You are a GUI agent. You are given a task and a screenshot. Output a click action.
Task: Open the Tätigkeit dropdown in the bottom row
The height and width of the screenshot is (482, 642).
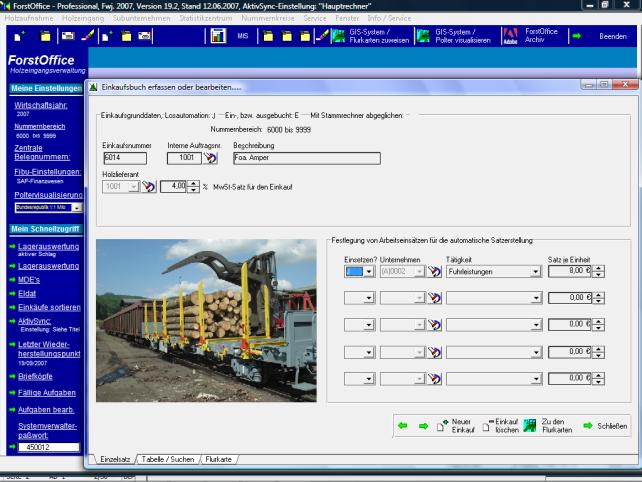tap(536, 379)
